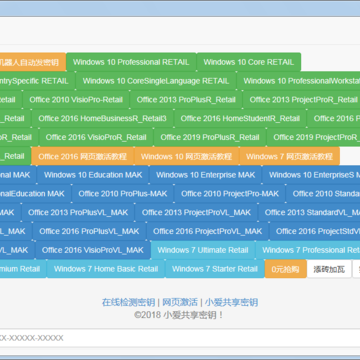
Task: Click Windows 10 Education MAK button
Action: point(93,175)
